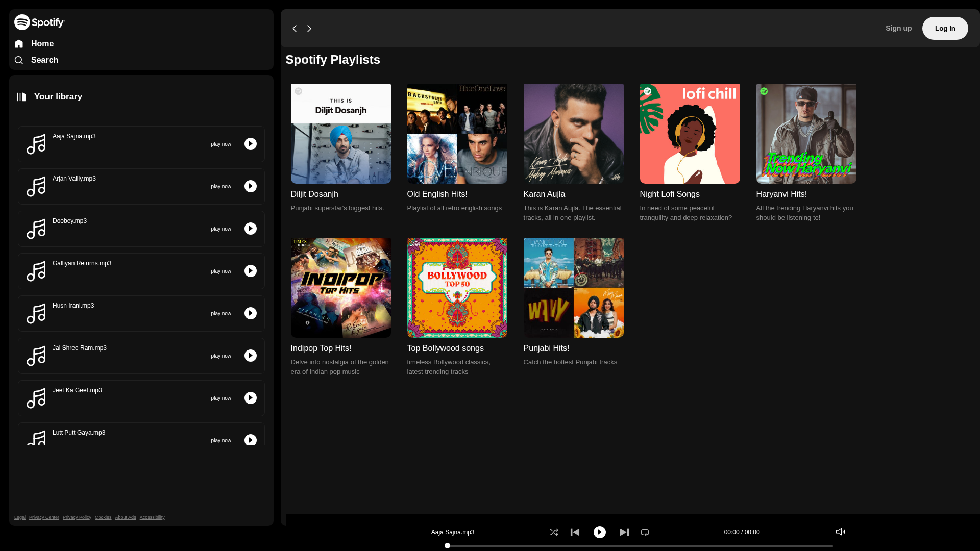The height and width of the screenshot is (551, 980).
Task: Click the music note icon beside Husn Irani.mp3
Action: tap(36, 313)
